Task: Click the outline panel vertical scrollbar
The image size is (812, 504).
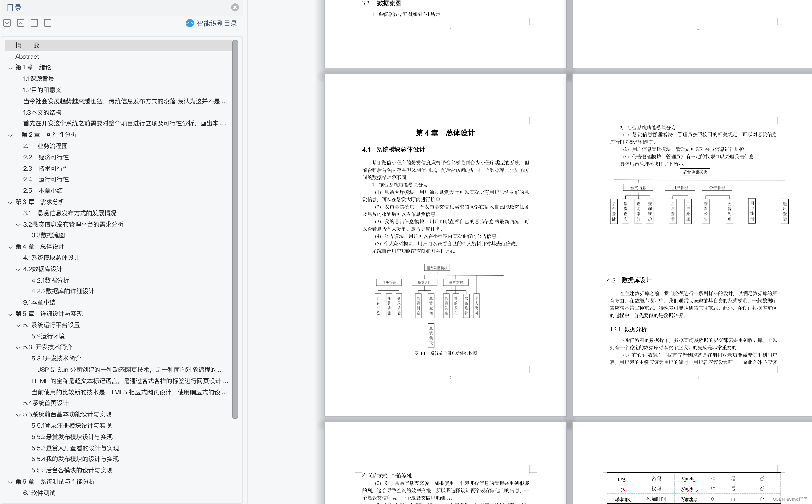Action: coord(235,229)
